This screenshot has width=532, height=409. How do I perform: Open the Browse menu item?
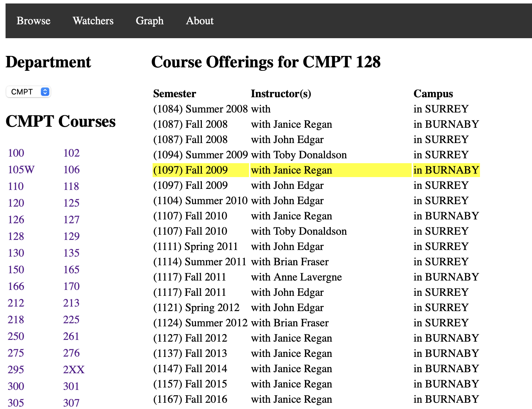point(34,21)
